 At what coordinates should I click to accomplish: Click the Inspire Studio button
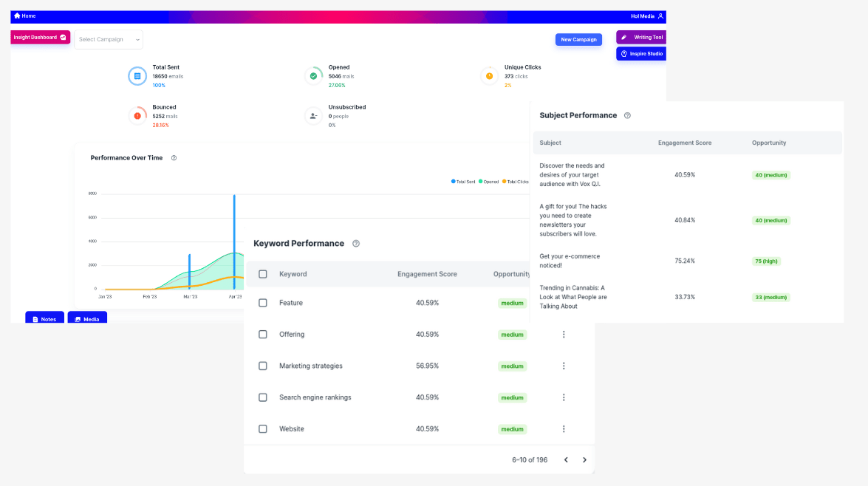[x=641, y=54]
